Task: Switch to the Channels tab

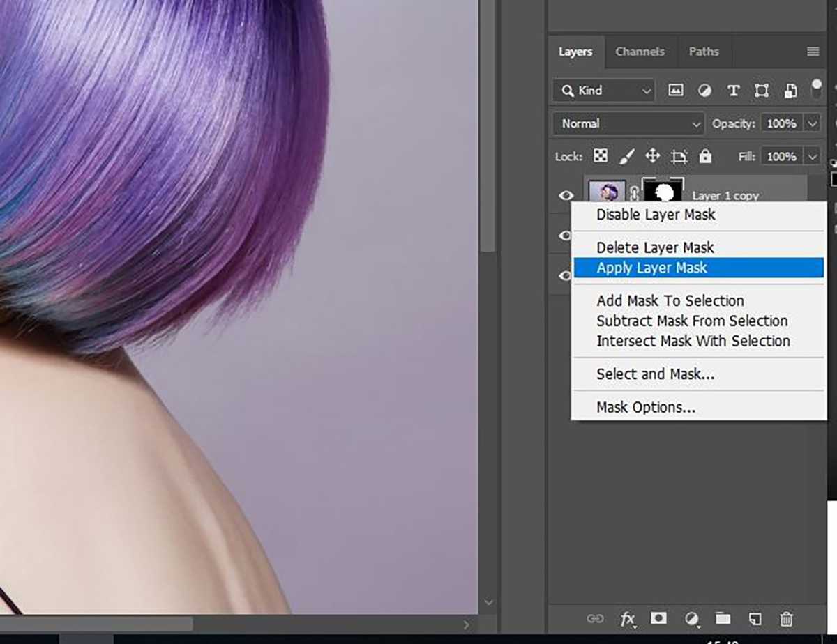Action: click(x=640, y=52)
